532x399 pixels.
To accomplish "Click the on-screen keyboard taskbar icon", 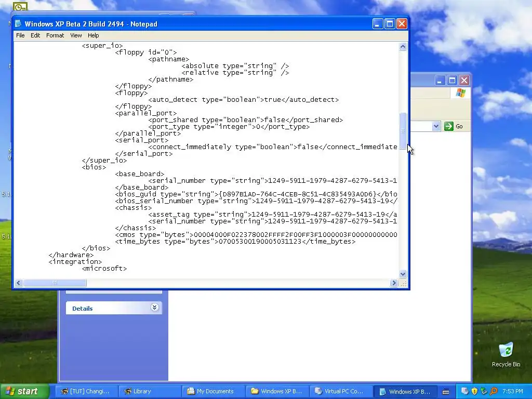I will (446, 392).
